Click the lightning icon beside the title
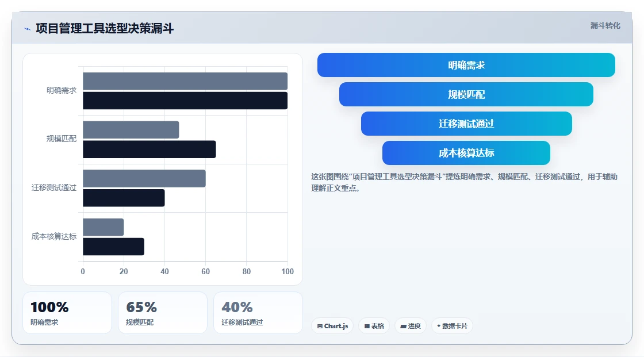Screen dimensions: 644x357 tap(28, 29)
